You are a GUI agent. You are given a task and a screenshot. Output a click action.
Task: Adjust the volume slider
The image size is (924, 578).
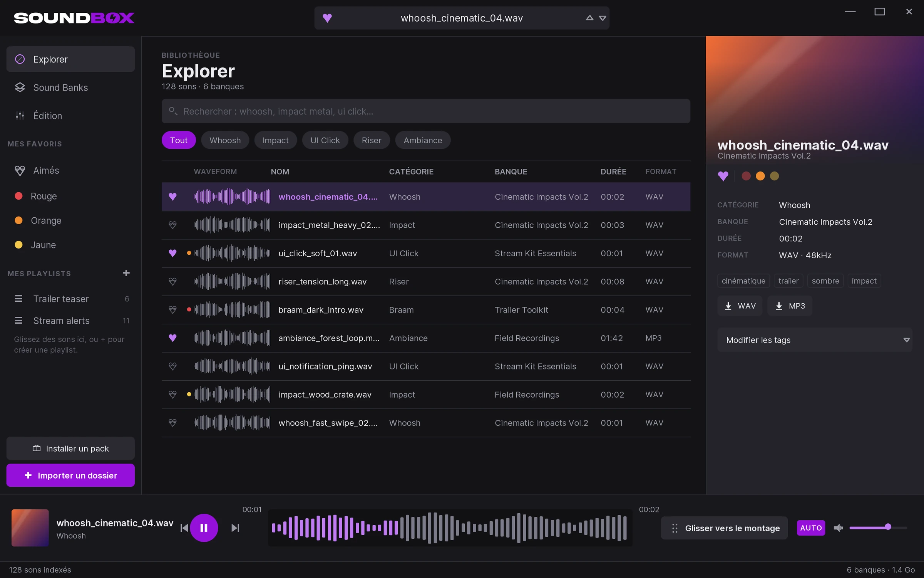(x=879, y=528)
